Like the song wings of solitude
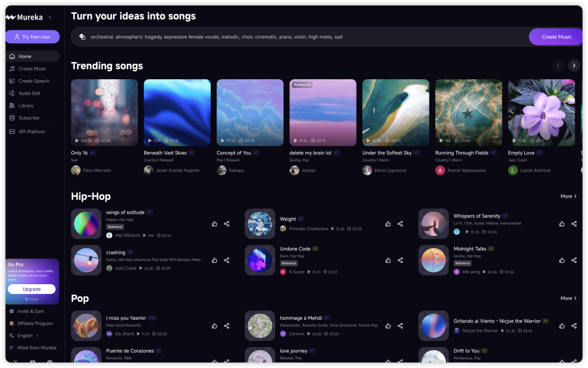 214,224
